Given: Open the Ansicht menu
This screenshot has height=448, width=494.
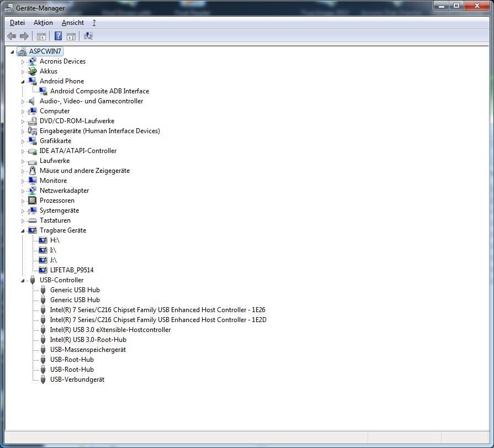Looking at the screenshot, I should (73, 23).
